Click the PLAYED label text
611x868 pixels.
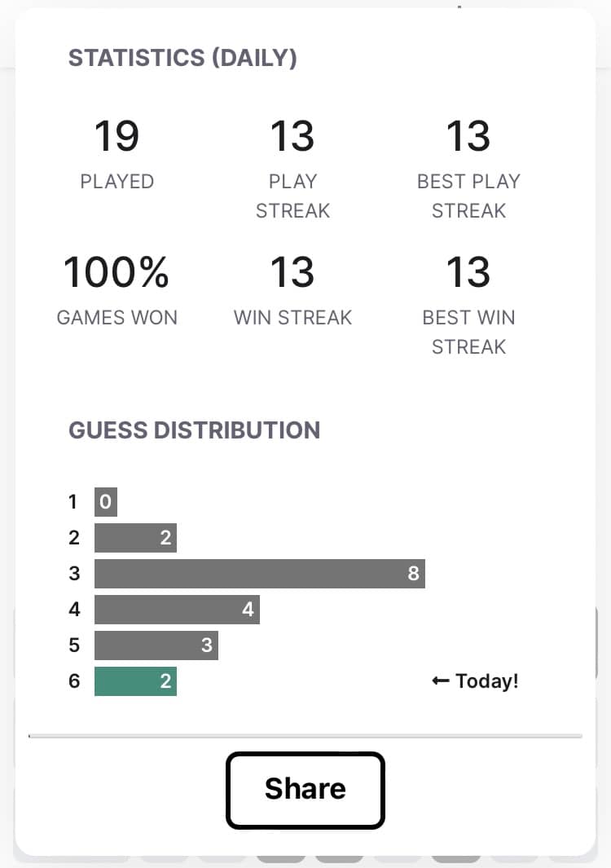pos(116,182)
